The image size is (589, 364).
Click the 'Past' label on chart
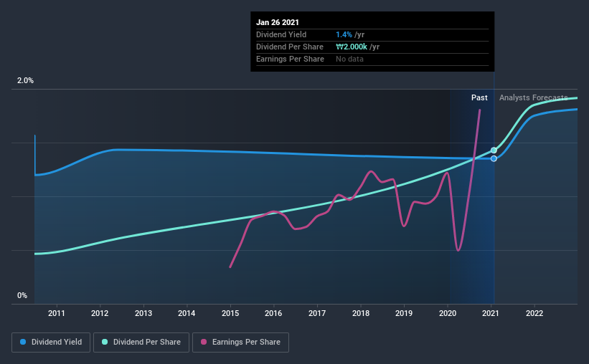[x=479, y=97]
